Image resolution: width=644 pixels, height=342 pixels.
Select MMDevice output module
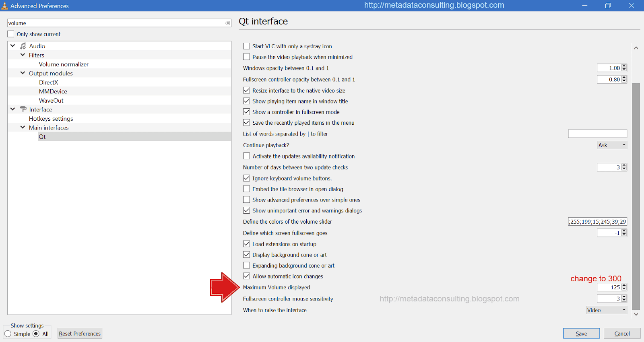pyautogui.click(x=53, y=92)
